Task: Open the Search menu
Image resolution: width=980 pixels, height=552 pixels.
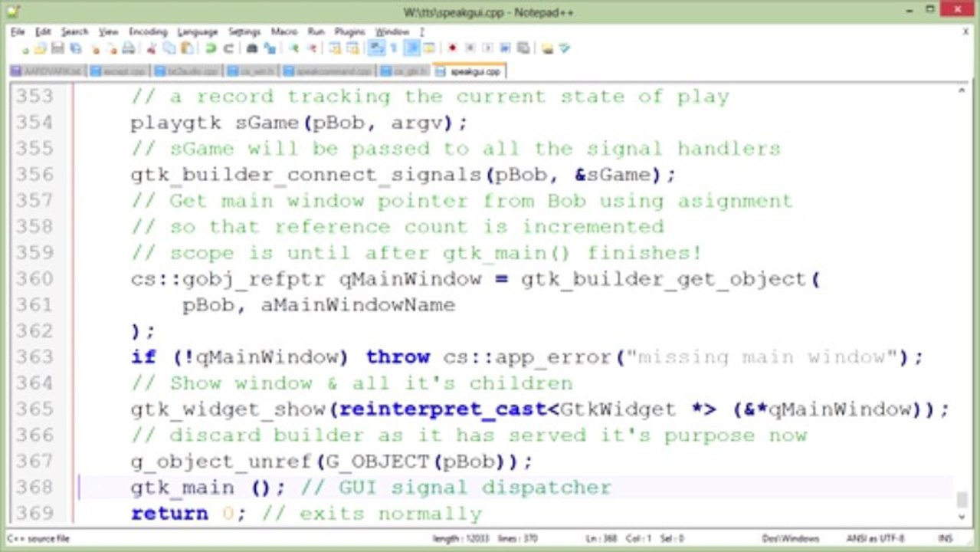Action: (x=75, y=31)
